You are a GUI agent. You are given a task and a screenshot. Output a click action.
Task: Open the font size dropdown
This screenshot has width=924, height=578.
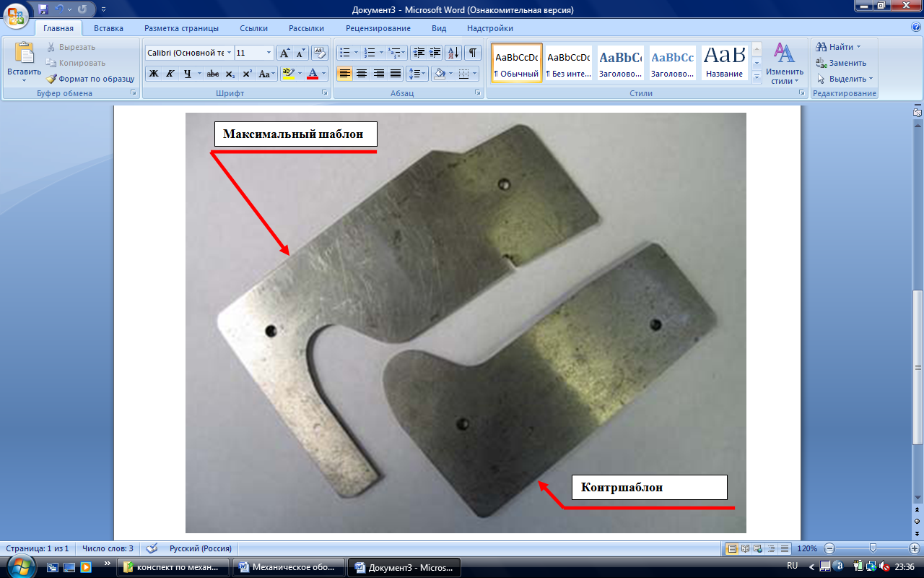269,53
